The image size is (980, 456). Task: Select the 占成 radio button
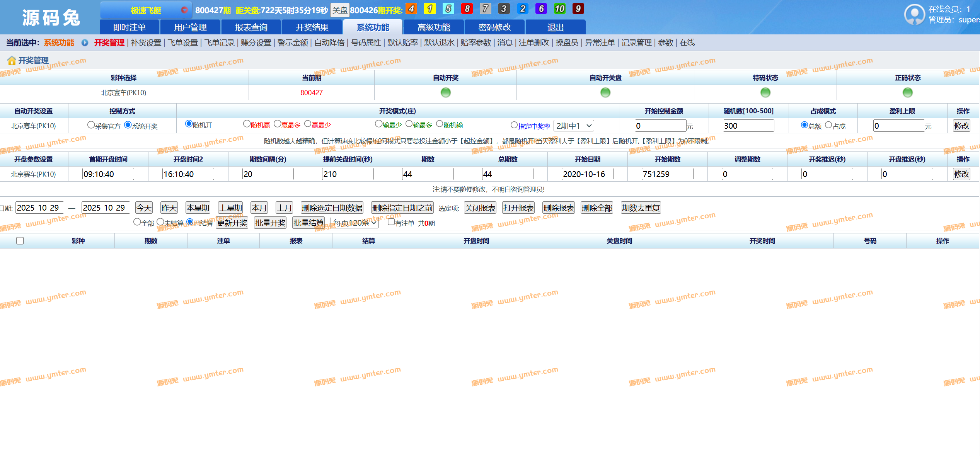(828, 125)
